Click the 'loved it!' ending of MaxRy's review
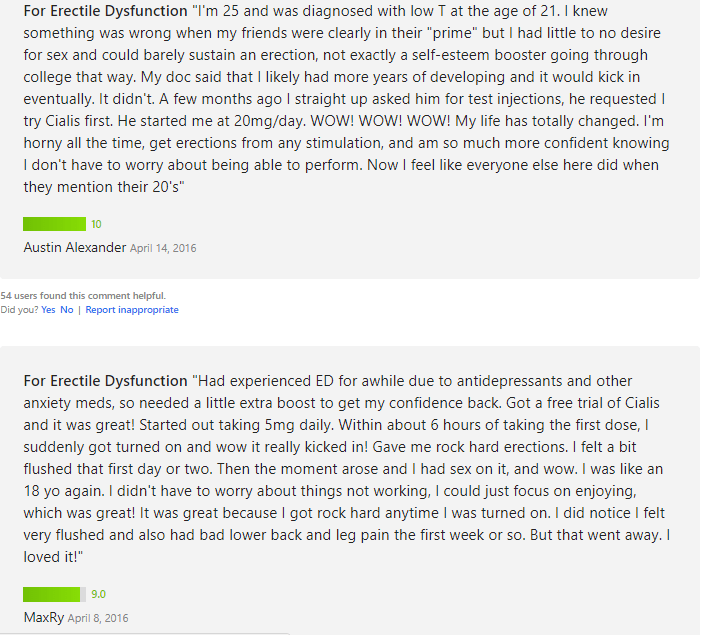Image resolution: width=706 pixels, height=635 pixels. tap(53, 557)
